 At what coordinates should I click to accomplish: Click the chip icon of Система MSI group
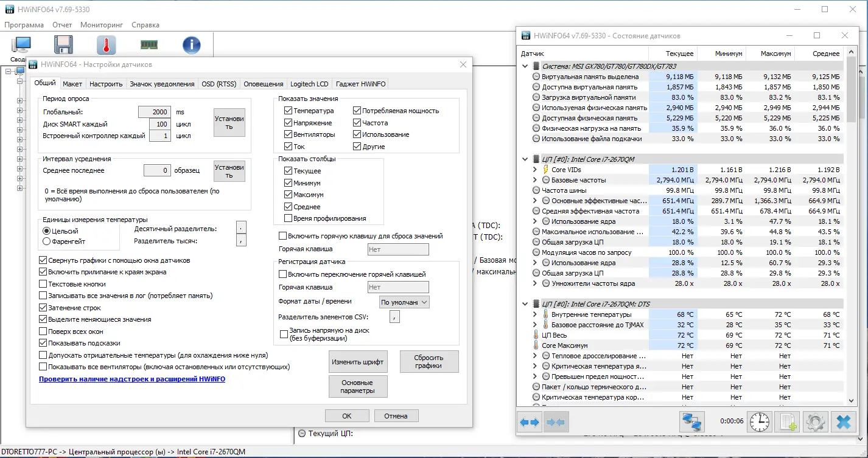pos(536,66)
